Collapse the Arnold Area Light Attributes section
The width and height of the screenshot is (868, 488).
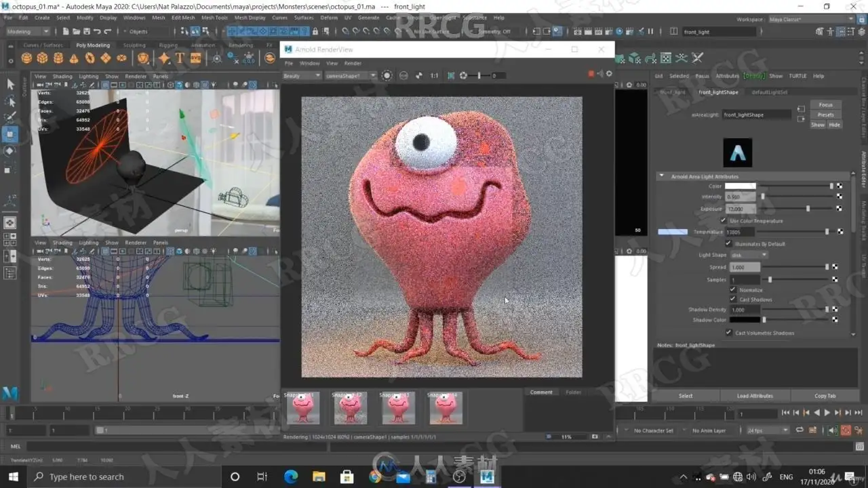point(662,176)
